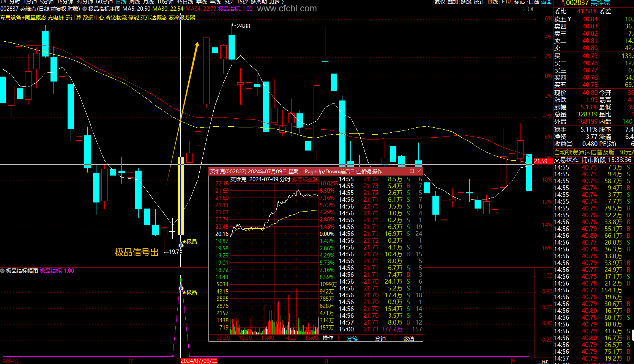The image size is (634, 364).
Task: Switch chart to 15分钟 period
Action: [65, 2]
